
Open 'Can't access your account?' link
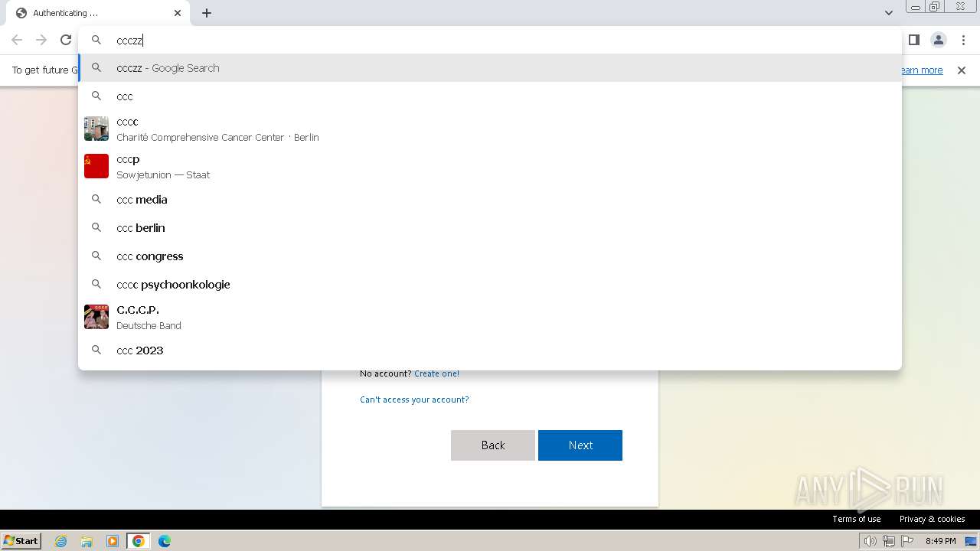(414, 399)
